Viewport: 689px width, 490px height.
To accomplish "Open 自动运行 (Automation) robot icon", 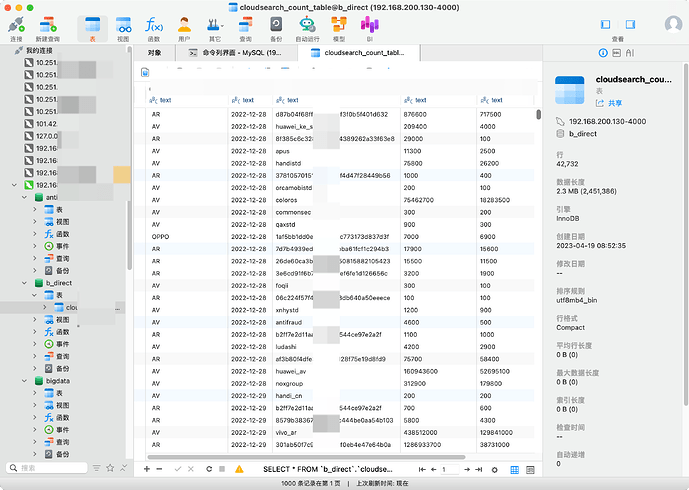I will click(x=307, y=29).
